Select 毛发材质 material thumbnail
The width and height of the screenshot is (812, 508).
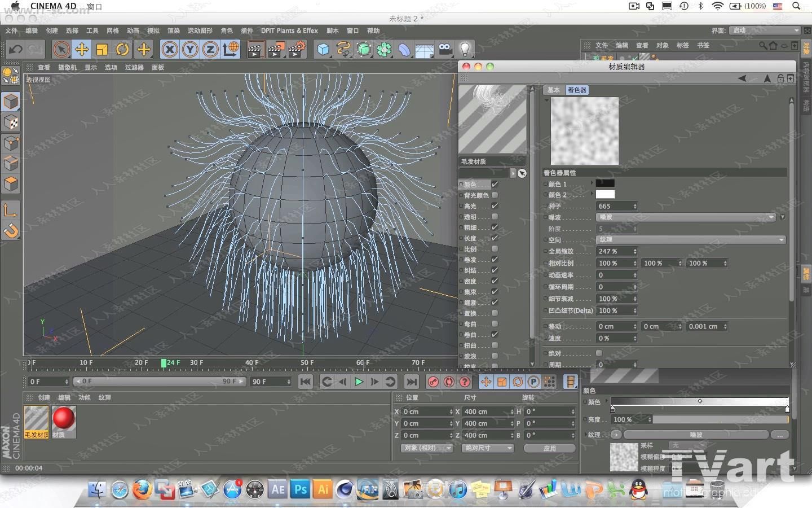tap(37, 422)
